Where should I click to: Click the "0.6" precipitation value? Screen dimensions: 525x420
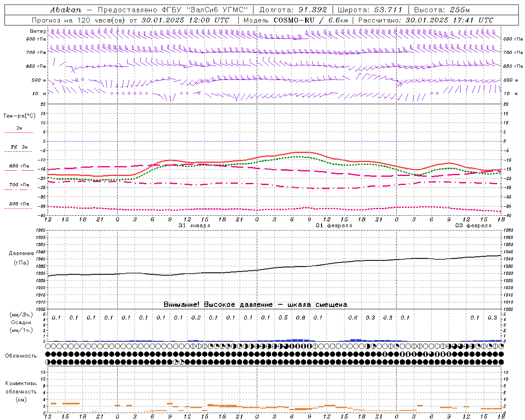(x=353, y=318)
